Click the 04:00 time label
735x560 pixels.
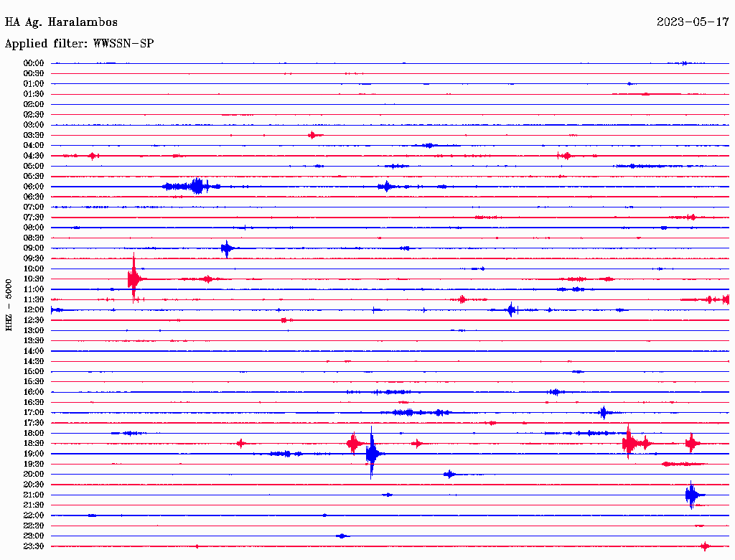34,146
